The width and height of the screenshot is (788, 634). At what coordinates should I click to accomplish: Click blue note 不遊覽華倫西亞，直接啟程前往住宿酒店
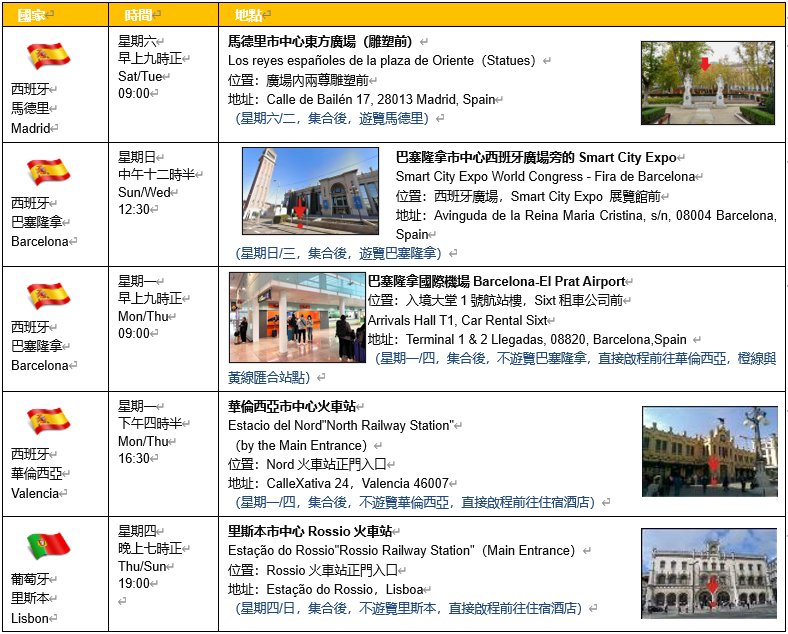tap(477, 502)
